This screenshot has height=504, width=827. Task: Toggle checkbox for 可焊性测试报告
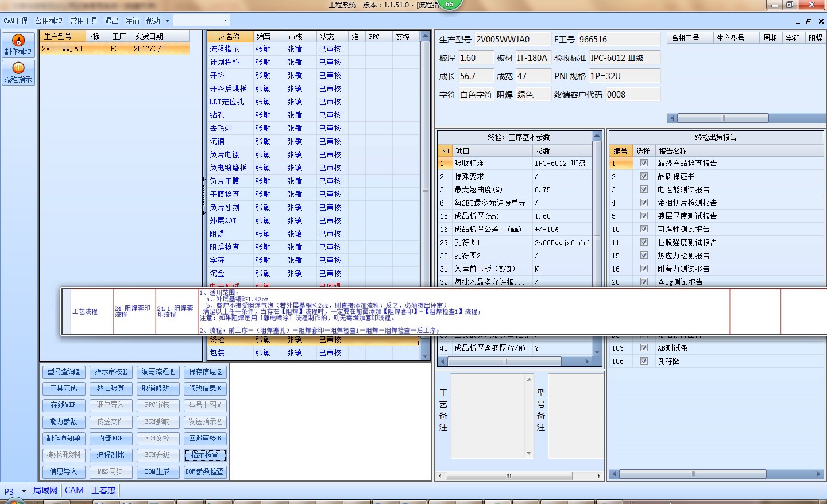(644, 229)
